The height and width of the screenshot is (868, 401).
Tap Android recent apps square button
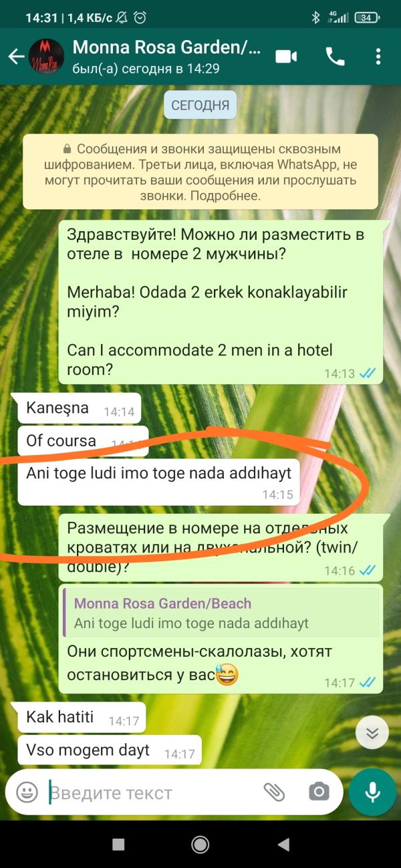coord(118,845)
